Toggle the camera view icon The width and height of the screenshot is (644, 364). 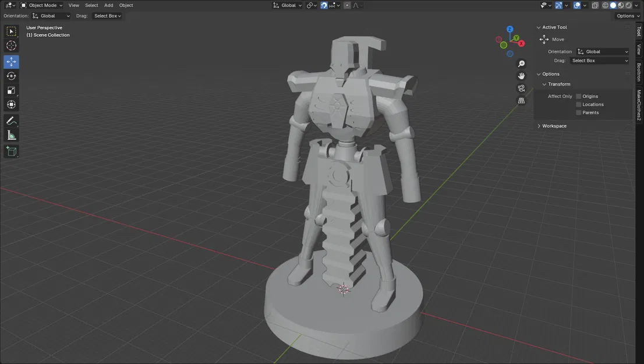coord(521,88)
